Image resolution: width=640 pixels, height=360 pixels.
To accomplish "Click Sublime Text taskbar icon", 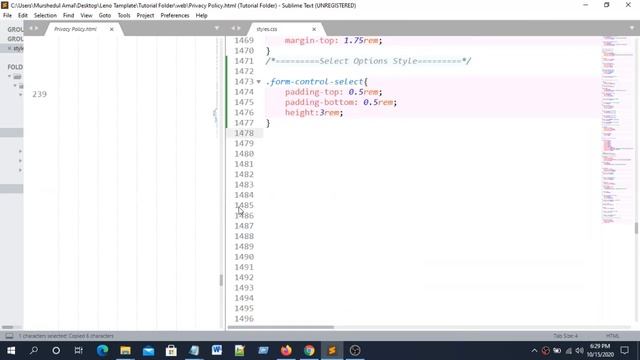I will pos(332,351).
